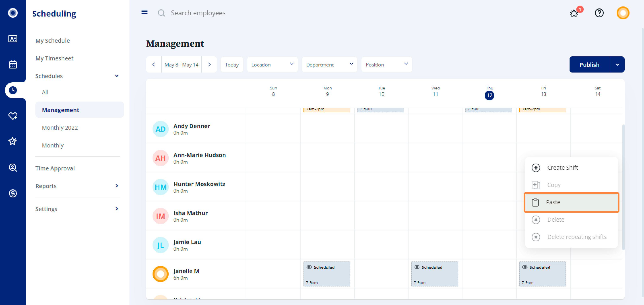Open the Location filter dropdown
This screenshot has height=305, width=644.
tap(272, 64)
